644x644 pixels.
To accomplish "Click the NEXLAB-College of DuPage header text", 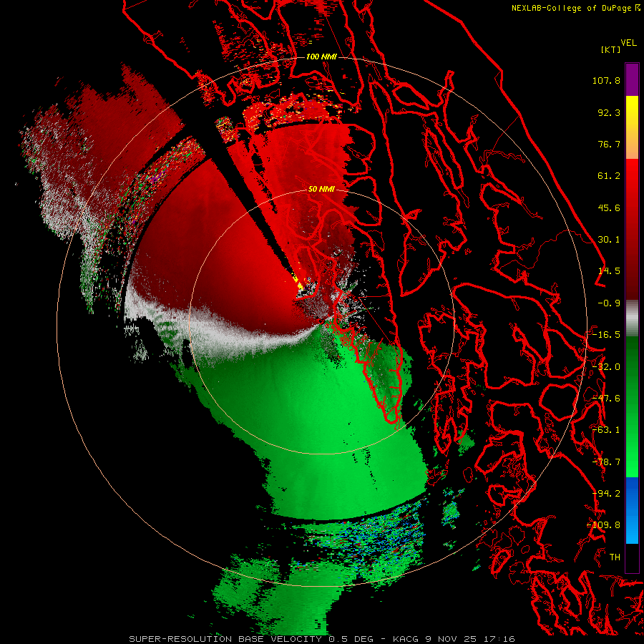I will click(575, 8).
